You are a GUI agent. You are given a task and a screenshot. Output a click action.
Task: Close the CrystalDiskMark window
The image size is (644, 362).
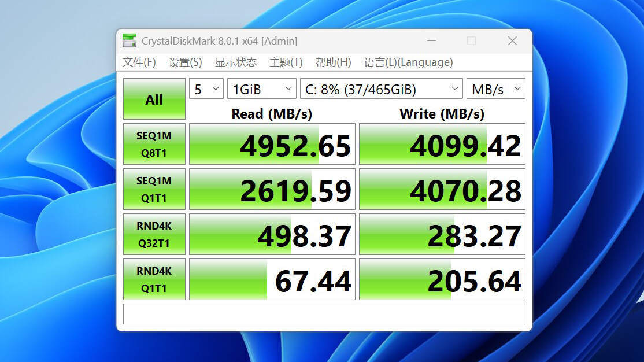click(x=512, y=40)
